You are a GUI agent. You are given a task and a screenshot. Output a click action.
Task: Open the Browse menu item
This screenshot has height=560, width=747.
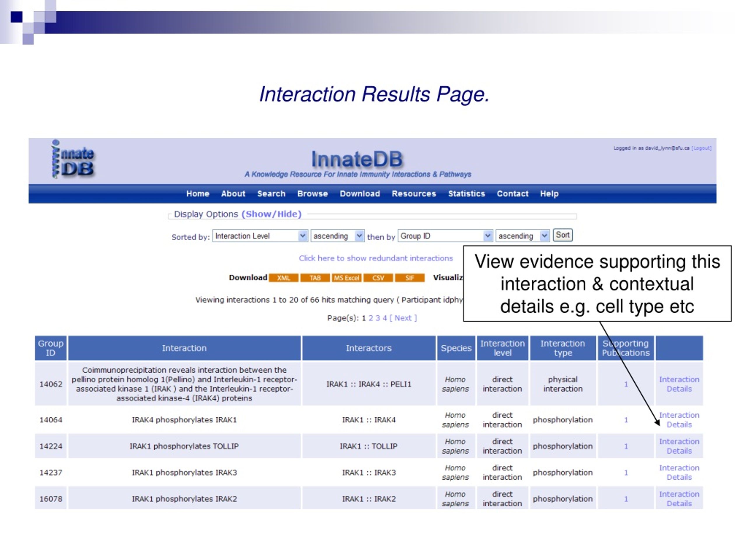(x=313, y=194)
